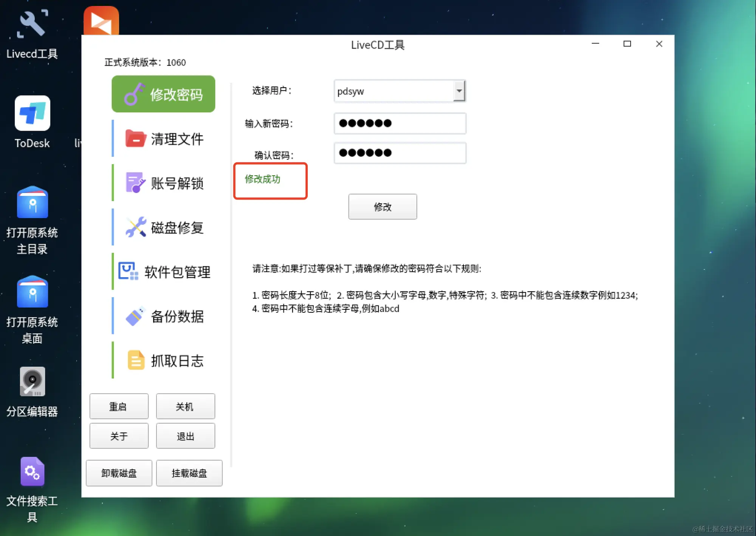Click the 挂载磁盘 button
Screen dimensions: 756x536
tap(189, 473)
